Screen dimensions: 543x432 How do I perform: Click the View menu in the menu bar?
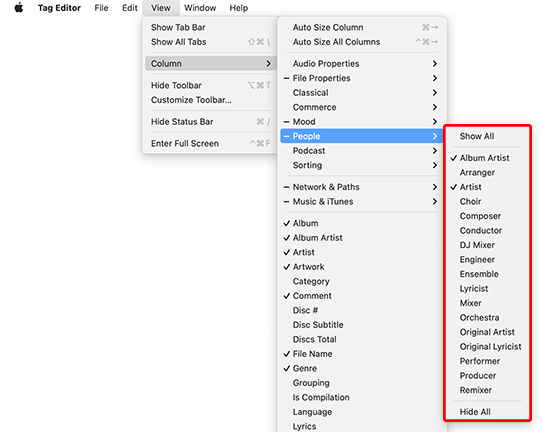(x=161, y=8)
